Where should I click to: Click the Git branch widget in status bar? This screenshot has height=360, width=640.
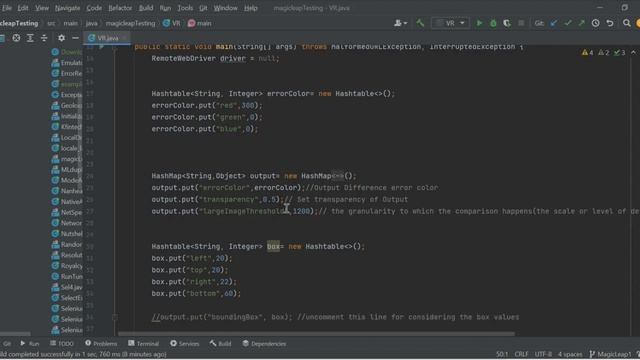pos(610,354)
